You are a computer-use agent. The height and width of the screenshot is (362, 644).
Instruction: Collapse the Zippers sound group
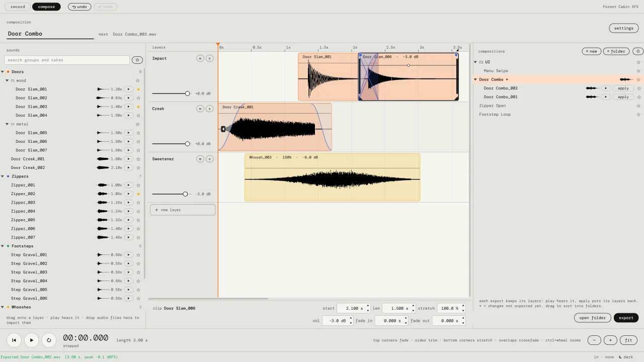[3, 176]
